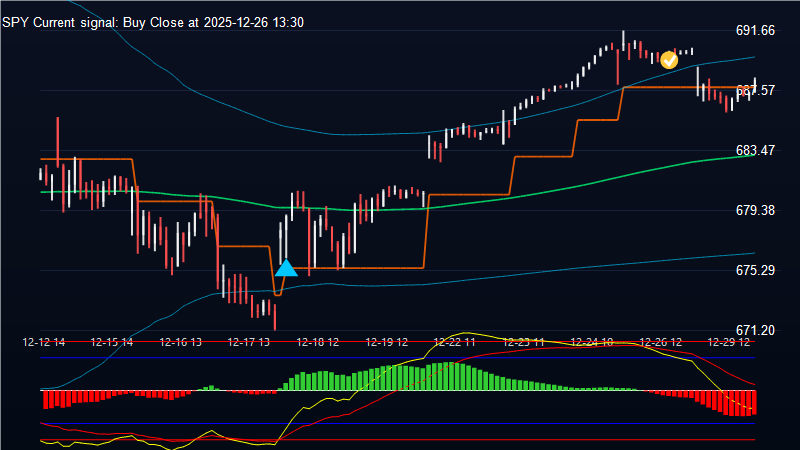The height and width of the screenshot is (450, 800).
Task: Select the 687.57 price axis label
Action: coord(755,91)
